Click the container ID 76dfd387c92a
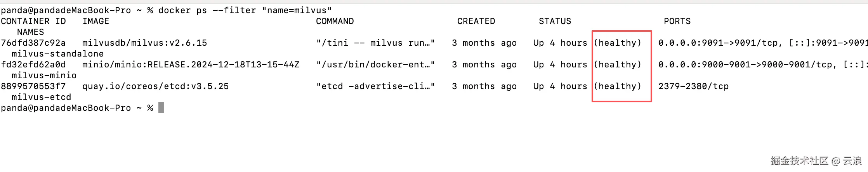The height and width of the screenshot is (172, 868). click(x=33, y=43)
